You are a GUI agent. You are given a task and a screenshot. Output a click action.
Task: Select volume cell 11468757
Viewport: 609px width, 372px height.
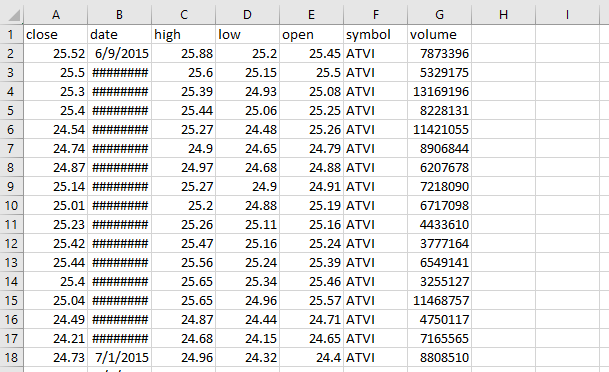coord(439,300)
